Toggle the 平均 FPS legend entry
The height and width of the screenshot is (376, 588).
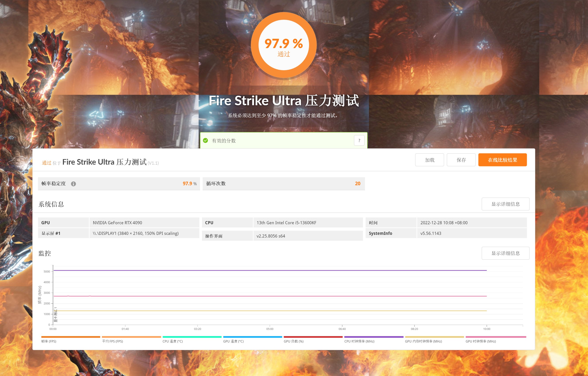(x=112, y=341)
